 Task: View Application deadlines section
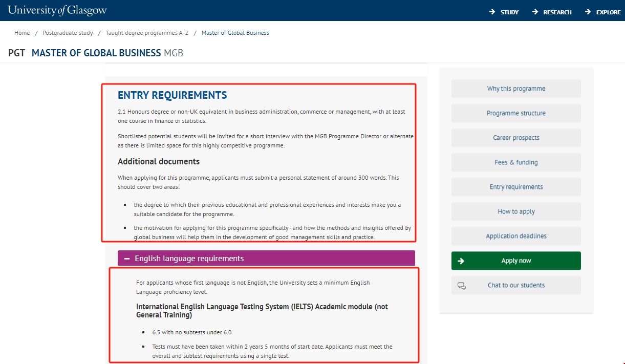pyautogui.click(x=516, y=236)
